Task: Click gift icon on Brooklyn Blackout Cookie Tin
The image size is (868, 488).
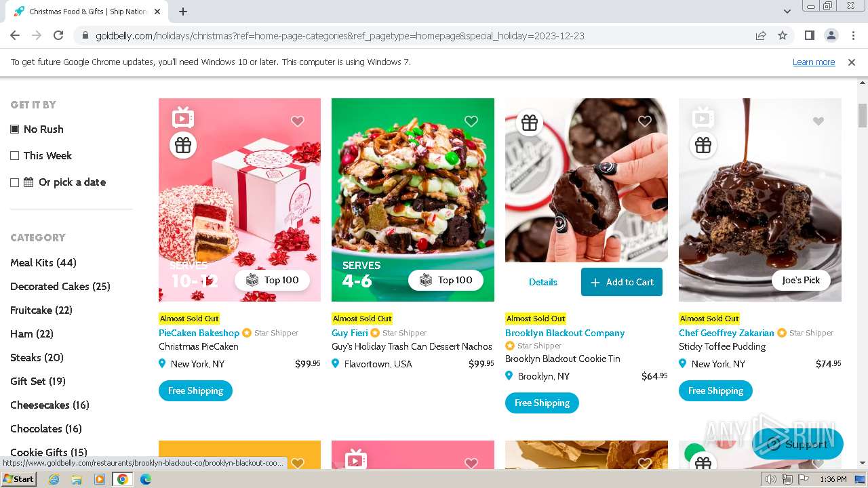Action: (x=530, y=123)
